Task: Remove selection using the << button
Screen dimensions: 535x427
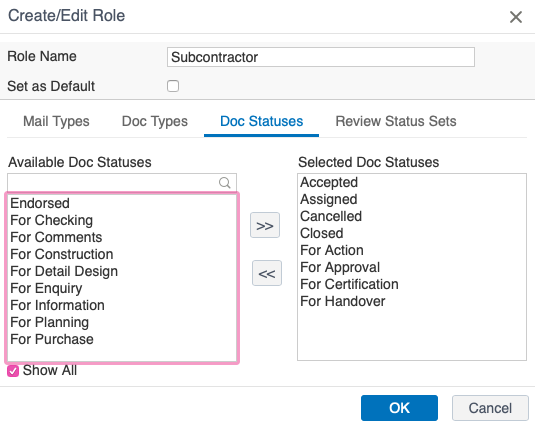Action: [x=267, y=273]
